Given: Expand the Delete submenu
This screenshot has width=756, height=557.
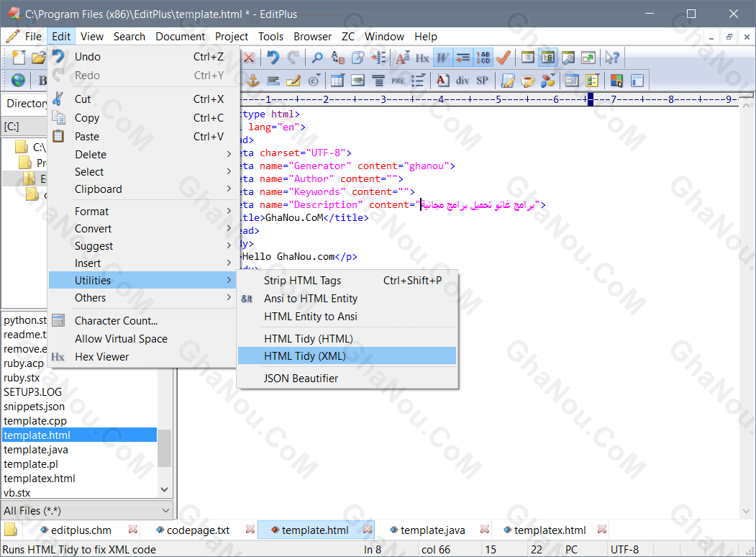Looking at the screenshot, I should (142, 154).
